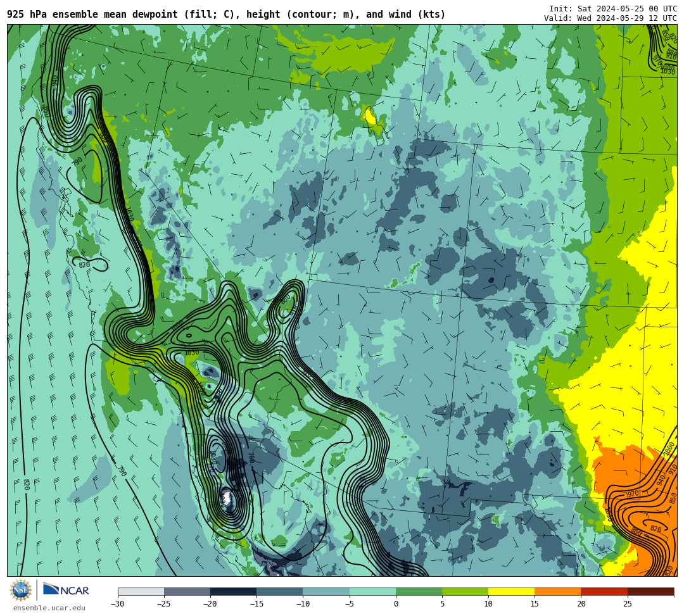
Task: Click the colorbar label -15
Action: click(x=256, y=604)
